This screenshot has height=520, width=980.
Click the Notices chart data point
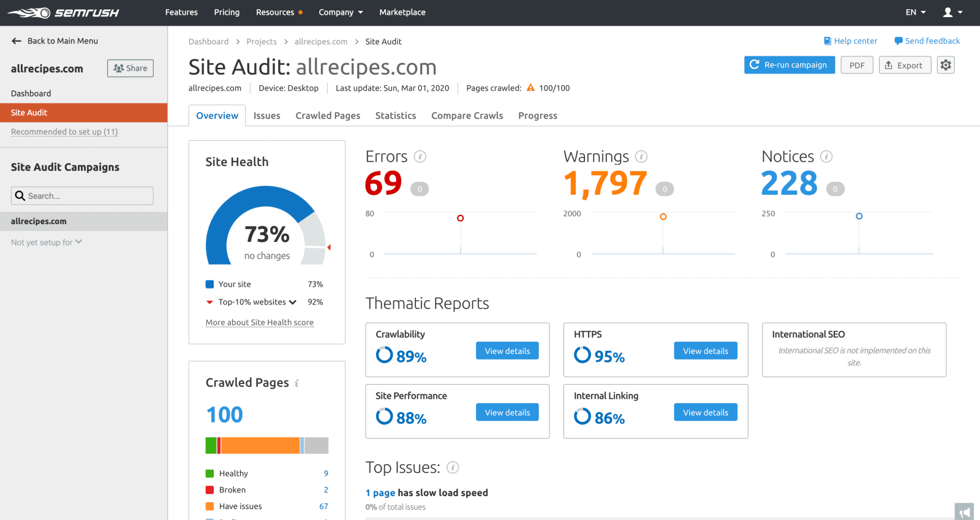[859, 216]
